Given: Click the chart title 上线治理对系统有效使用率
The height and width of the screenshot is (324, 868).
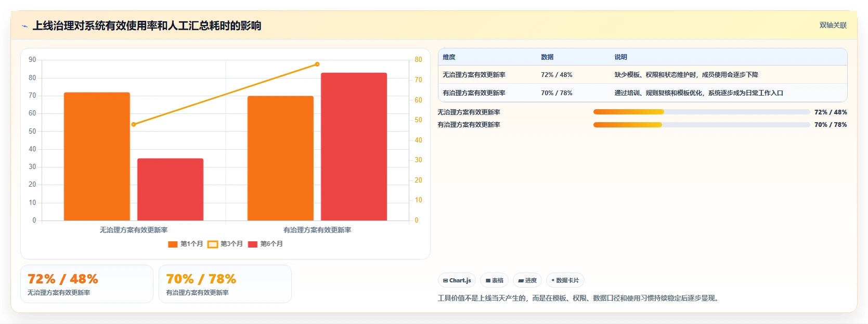Looking at the screenshot, I should coord(147,26).
